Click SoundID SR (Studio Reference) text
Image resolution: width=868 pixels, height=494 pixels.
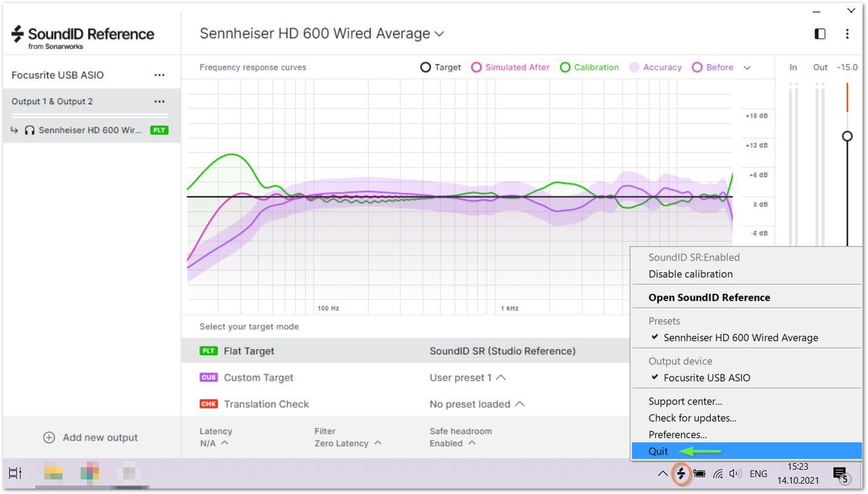(x=503, y=351)
